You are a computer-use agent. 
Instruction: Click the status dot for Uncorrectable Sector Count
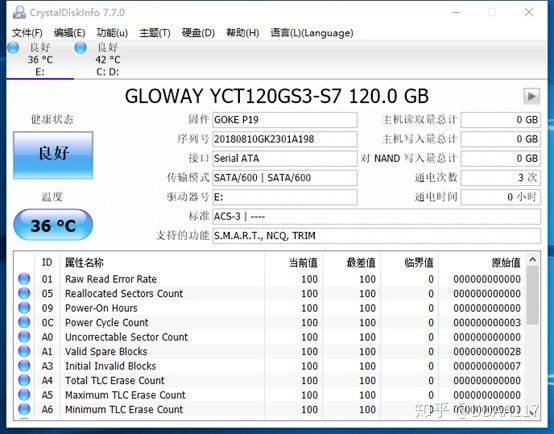[x=24, y=337]
